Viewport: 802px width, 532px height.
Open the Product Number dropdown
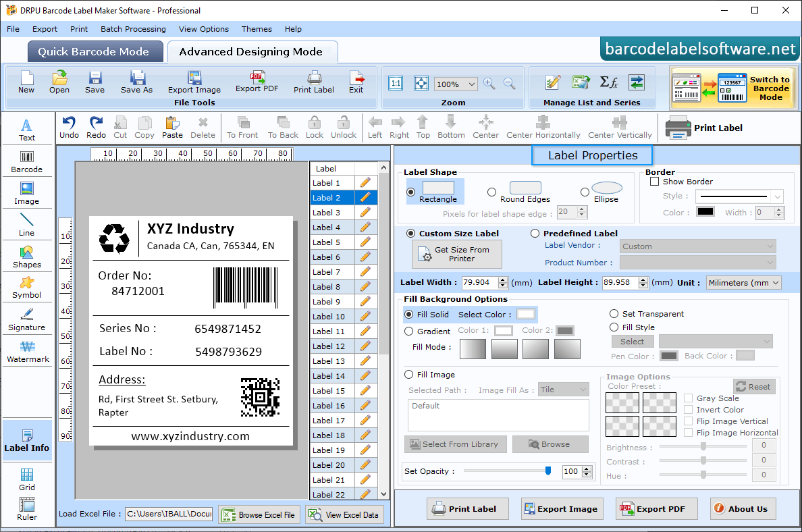tap(697, 263)
